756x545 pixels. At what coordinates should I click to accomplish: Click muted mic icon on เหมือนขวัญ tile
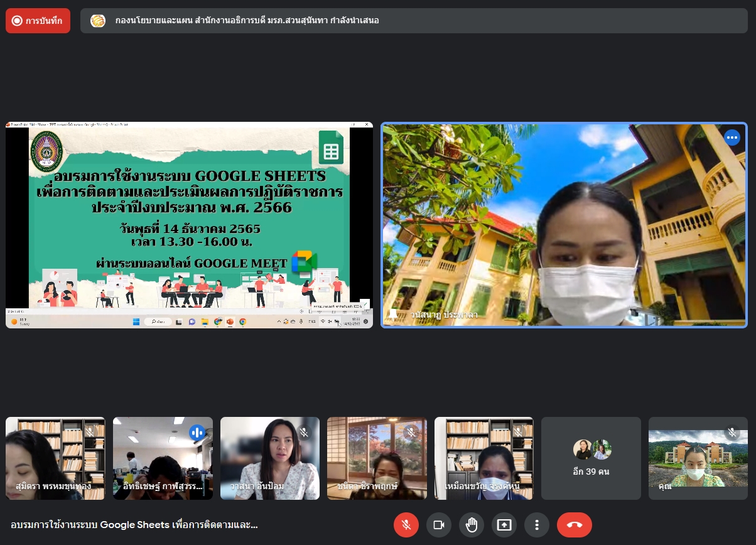(x=518, y=432)
